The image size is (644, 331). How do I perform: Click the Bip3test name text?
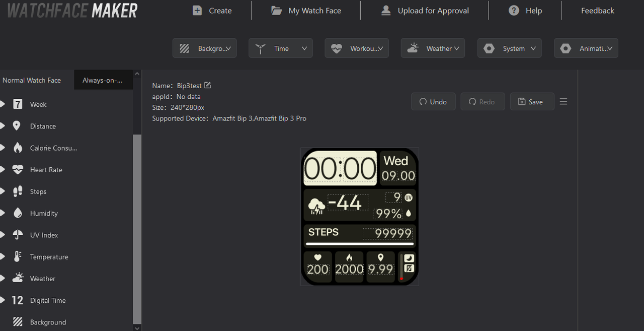189,86
